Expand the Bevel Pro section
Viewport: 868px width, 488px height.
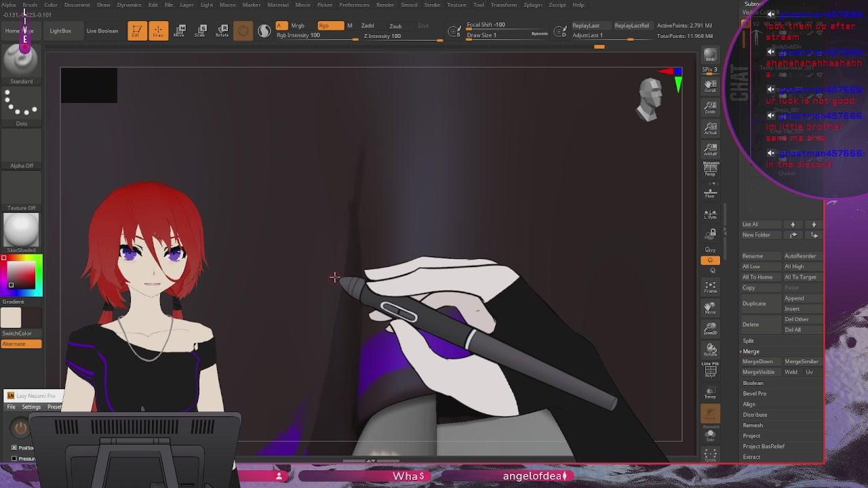(754, 394)
